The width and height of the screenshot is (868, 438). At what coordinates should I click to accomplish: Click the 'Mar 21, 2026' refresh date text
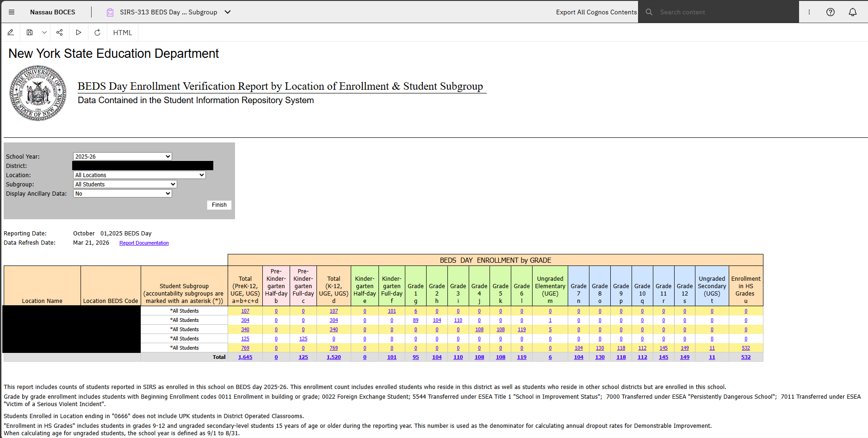click(91, 243)
